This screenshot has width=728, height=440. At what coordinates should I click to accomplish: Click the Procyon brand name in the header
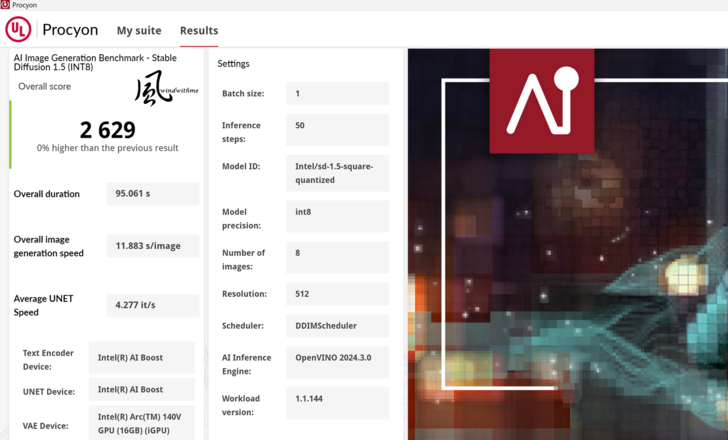70,30
